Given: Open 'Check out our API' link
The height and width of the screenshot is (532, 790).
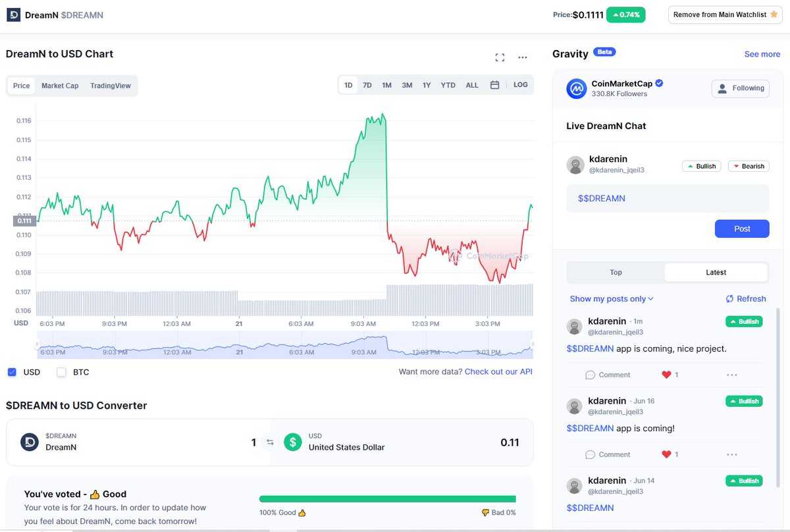Looking at the screenshot, I should tap(498, 372).
